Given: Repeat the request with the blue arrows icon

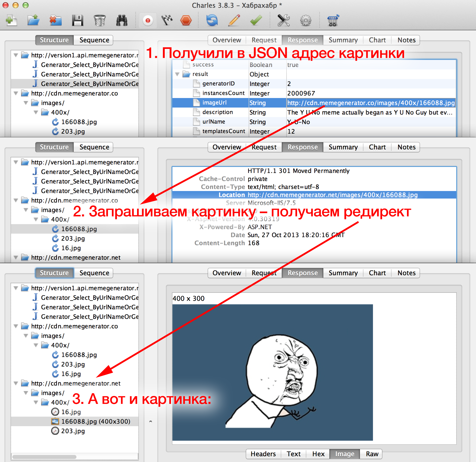Looking at the screenshot, I should coord(211,20).
